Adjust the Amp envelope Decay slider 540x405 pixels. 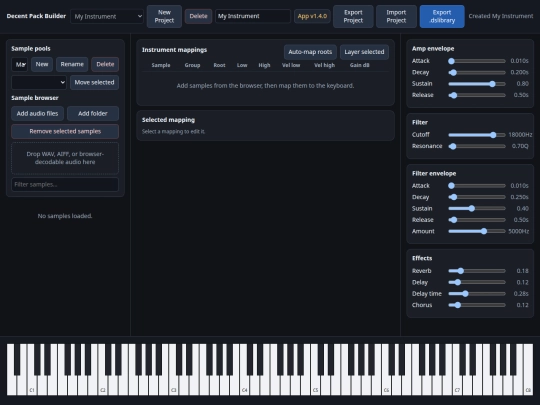[477, 72]
